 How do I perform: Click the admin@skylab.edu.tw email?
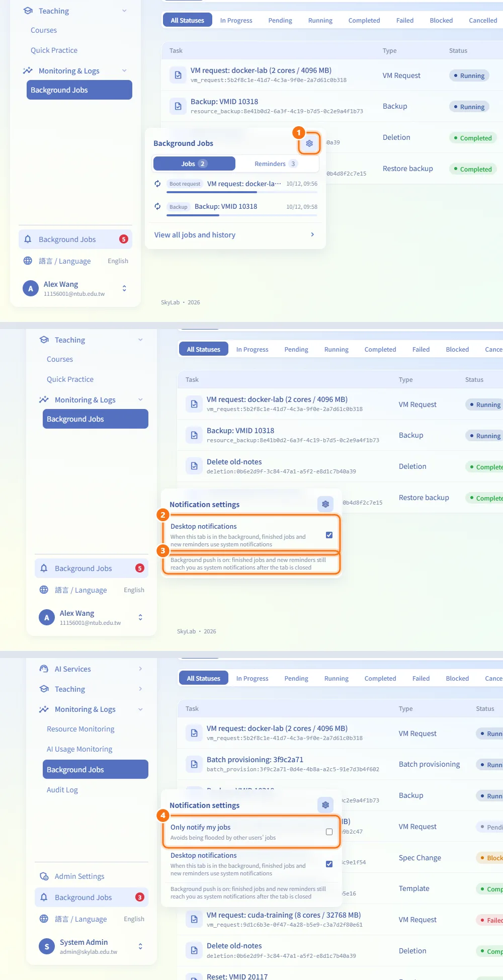(89, 952)
